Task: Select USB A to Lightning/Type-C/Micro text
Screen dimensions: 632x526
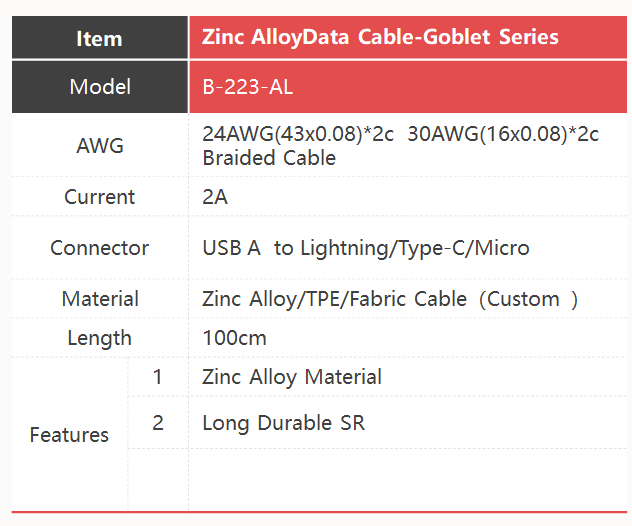Action: coord(366,248)
